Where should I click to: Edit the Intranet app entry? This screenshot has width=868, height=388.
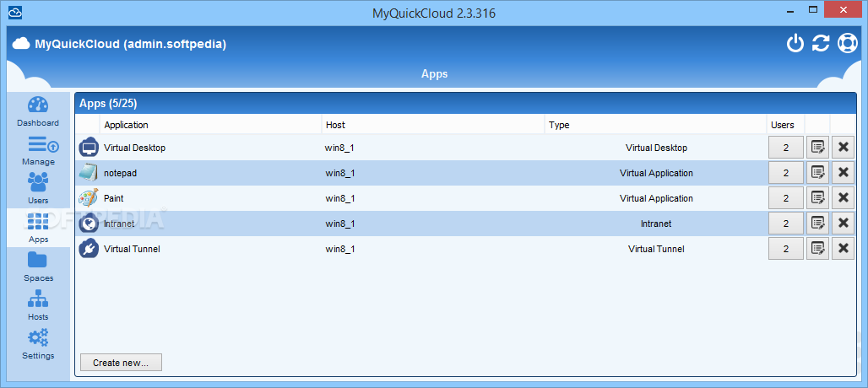817,224
